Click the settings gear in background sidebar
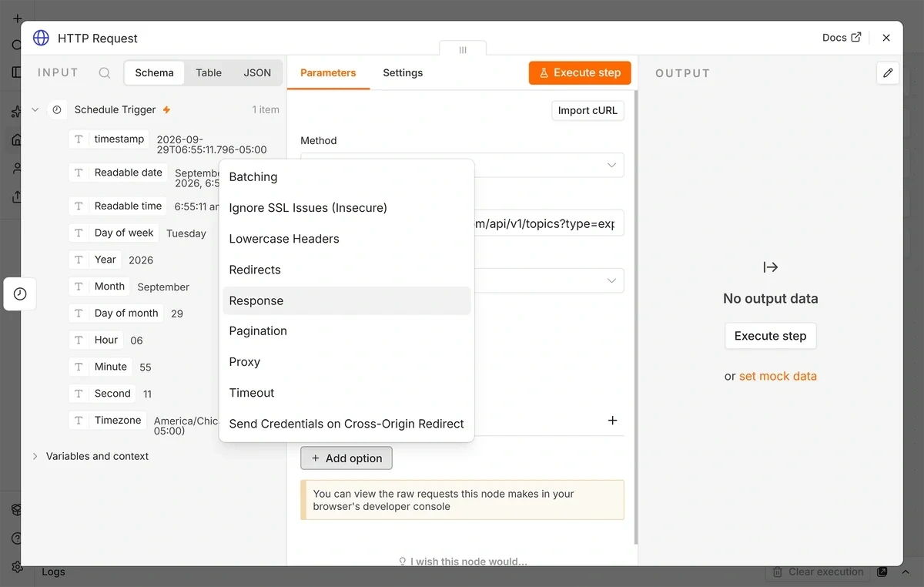This screenshot has height=587, width=924. 17,567
